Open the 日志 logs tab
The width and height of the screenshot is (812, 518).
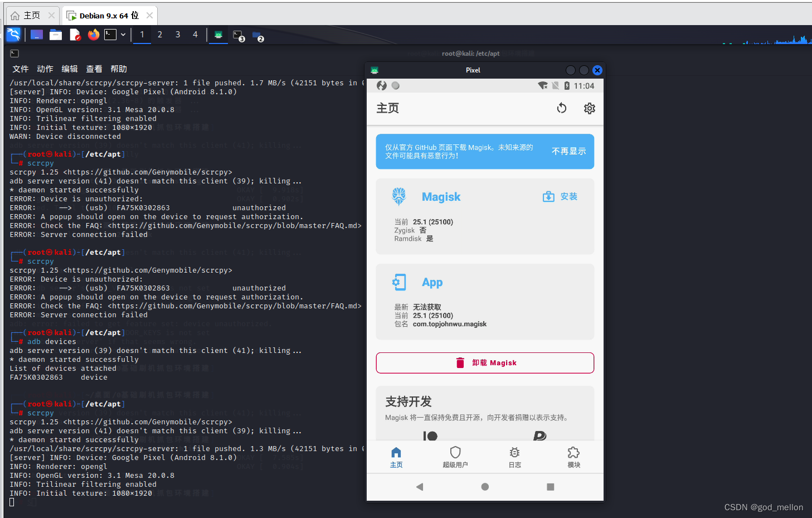[x=515, y=457]
